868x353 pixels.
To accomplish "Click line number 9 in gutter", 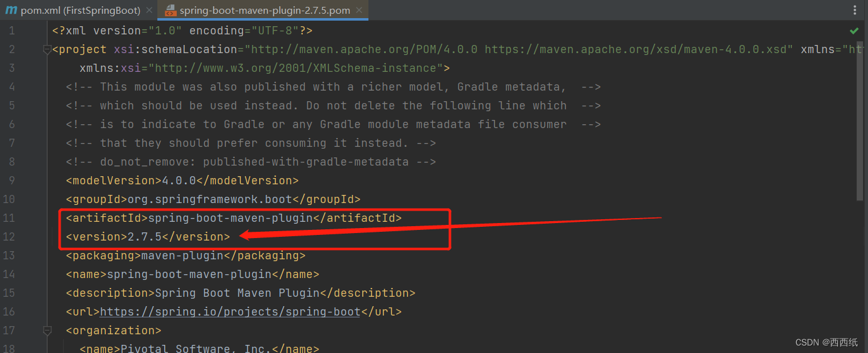I will click(x=12, y=180).
